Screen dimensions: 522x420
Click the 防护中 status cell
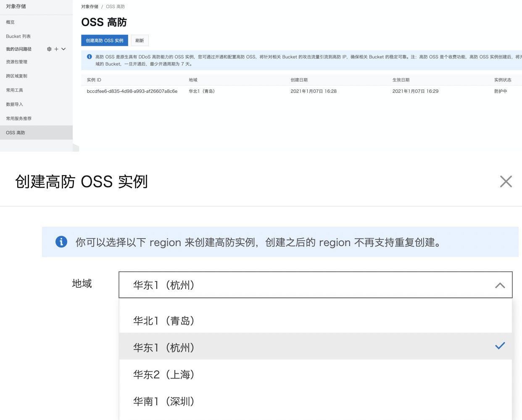click(x=501, y=91)
